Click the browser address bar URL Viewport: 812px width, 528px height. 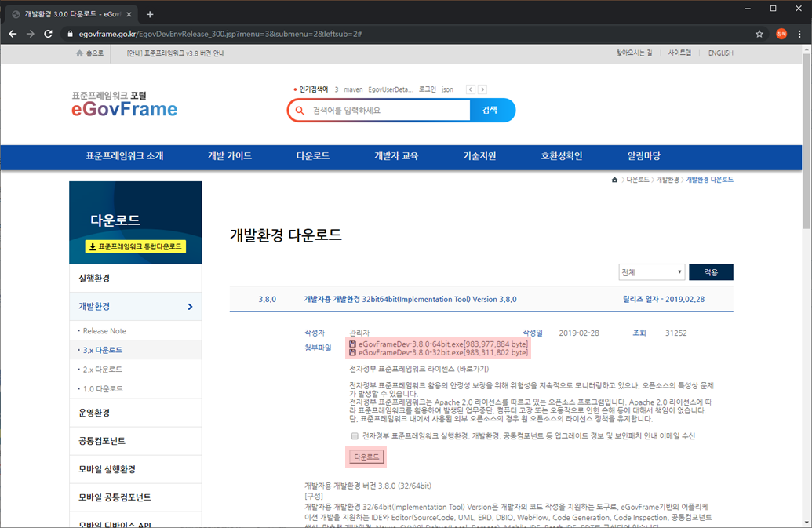coord(220,35)
